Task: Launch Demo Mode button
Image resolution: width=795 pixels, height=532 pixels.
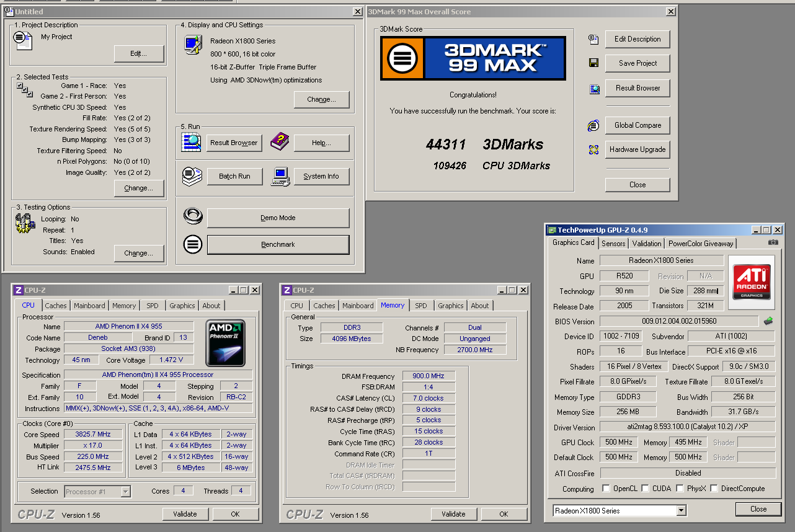Action: (x=278, y=218)
